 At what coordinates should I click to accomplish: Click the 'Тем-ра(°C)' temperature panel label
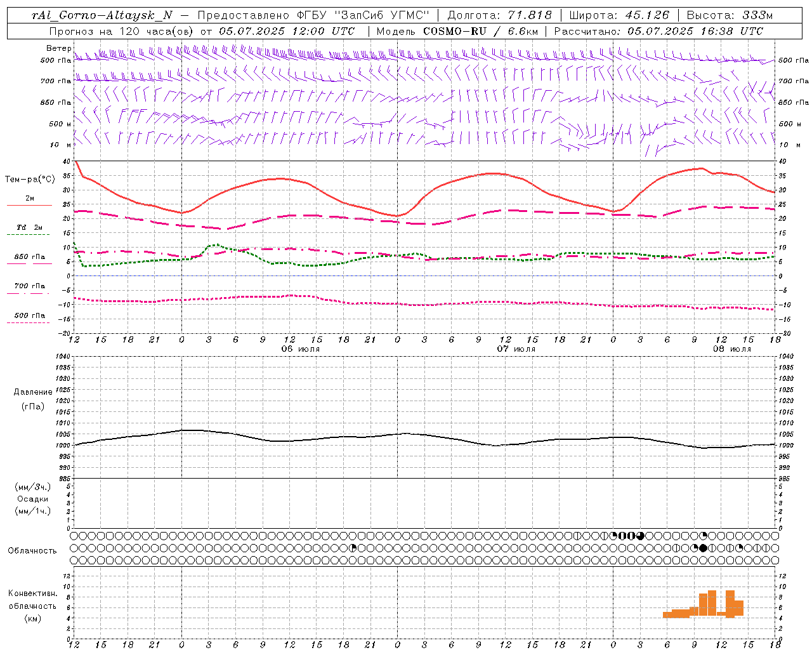click(30, 180)
